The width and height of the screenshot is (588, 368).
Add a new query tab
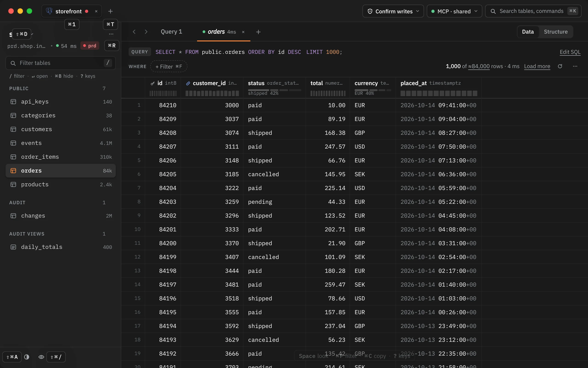[258, 32]
